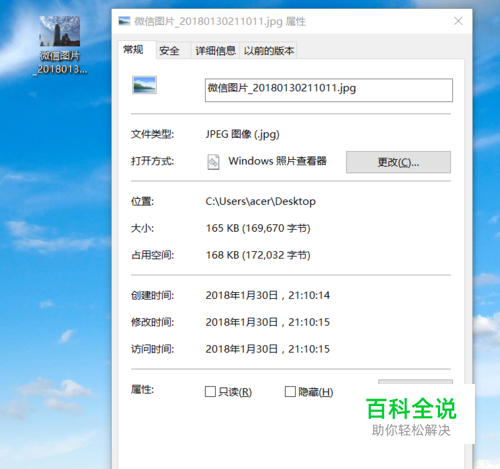500x469 pixels.
Task: Click the value next to 访问时间
Action: point(267,349)
